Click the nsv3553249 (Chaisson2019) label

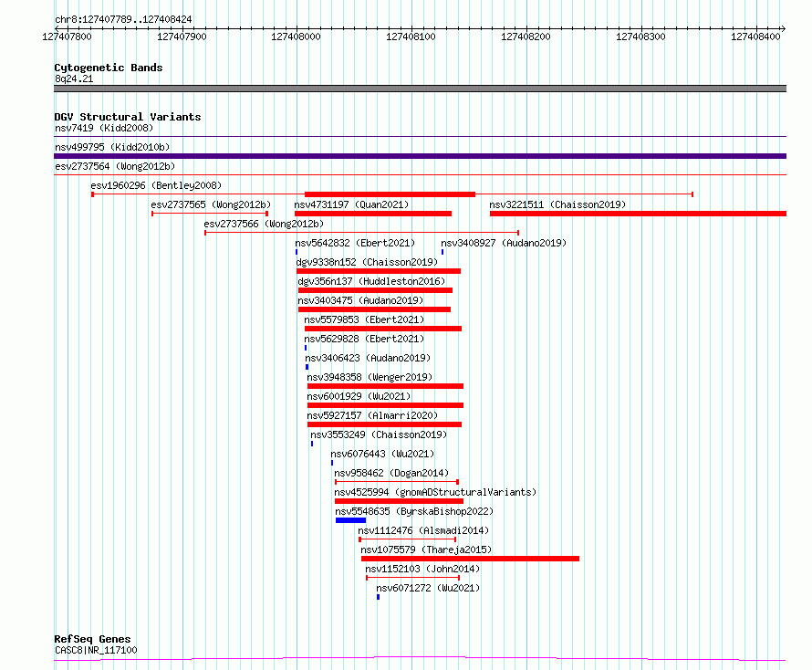378,434
